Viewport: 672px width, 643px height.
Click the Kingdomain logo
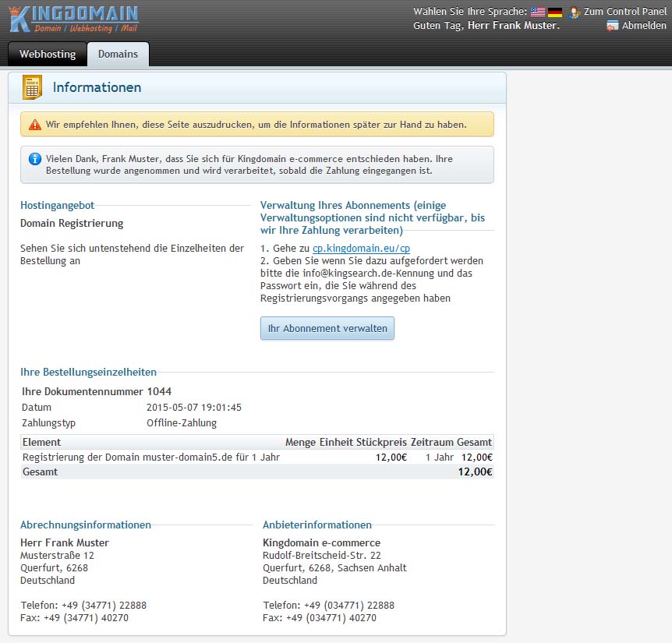pos(74,19)
